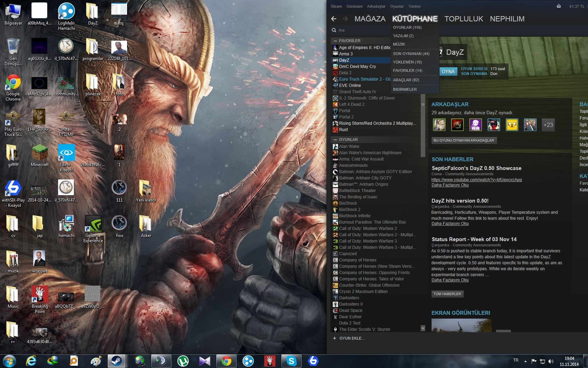Click the taskbar clock showing 19:04

pos(569,361)
